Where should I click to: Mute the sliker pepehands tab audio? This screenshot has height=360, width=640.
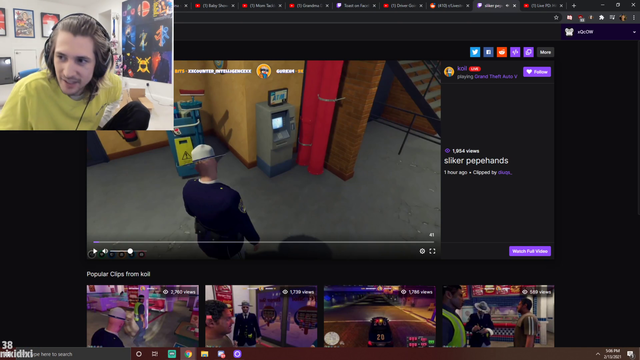507,6
